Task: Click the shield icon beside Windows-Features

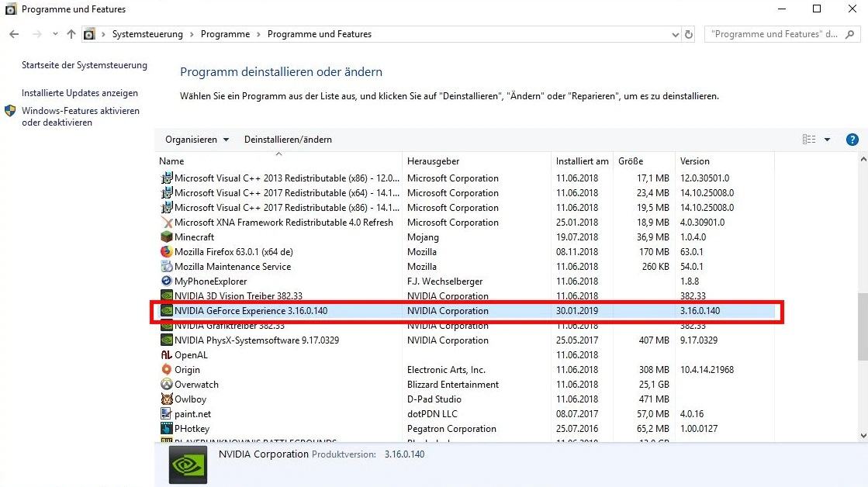Action: pyautogui.click(x=10, y=111)
